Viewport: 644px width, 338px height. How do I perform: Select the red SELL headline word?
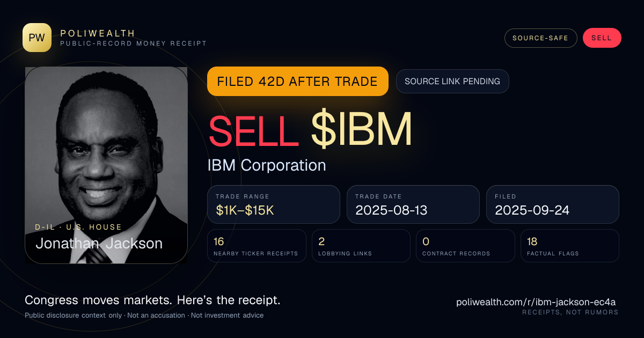point(254,129)
